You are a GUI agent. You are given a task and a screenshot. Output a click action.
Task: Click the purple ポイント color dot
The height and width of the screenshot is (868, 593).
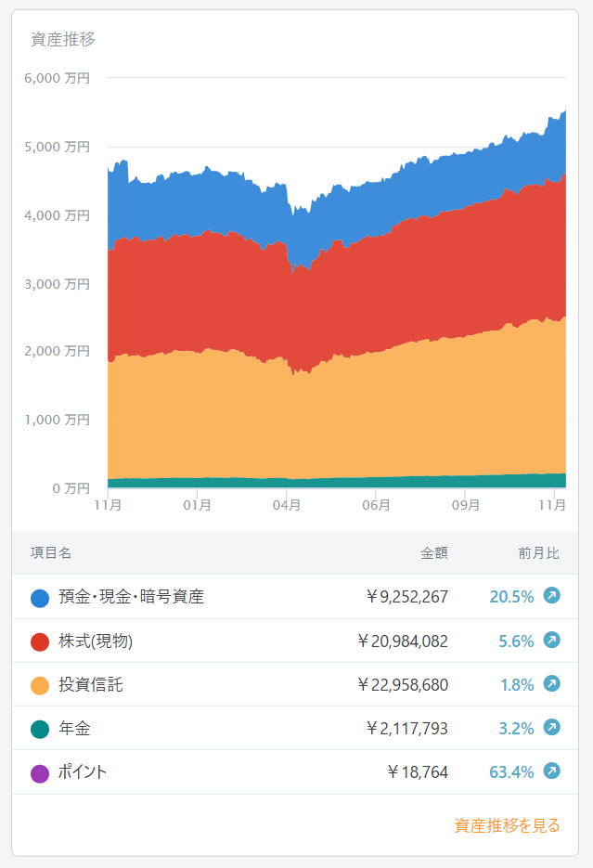point(40,773)
